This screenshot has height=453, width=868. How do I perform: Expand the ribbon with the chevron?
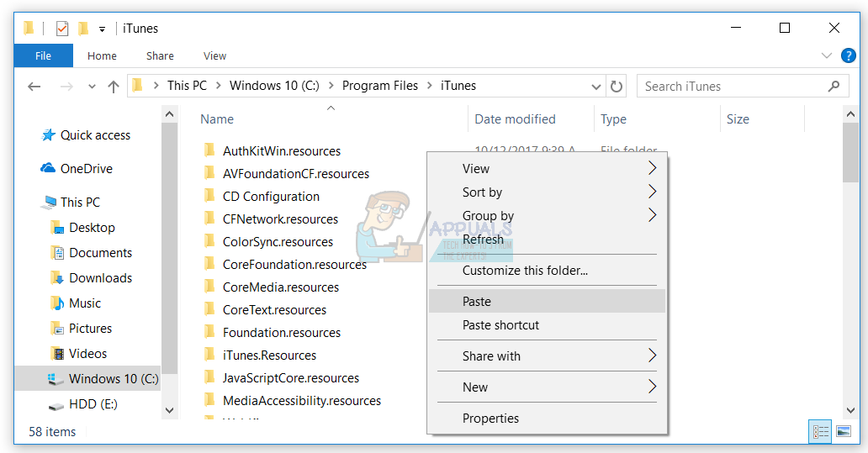coord(827,55)
